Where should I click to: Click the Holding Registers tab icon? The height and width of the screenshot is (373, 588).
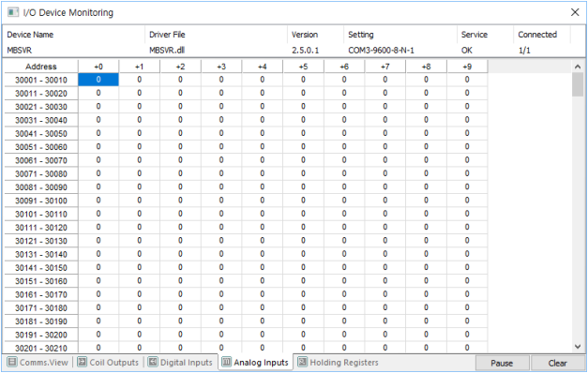(302, 362)
